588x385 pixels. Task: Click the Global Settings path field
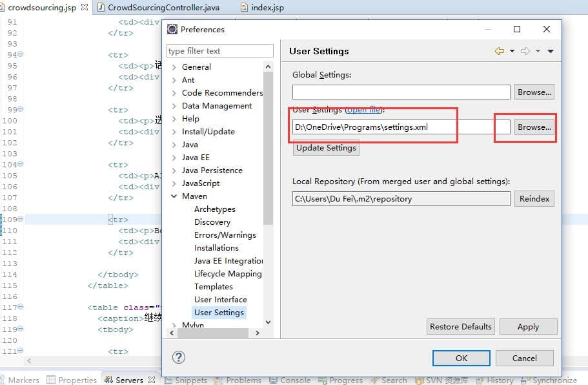click(401, 92)
